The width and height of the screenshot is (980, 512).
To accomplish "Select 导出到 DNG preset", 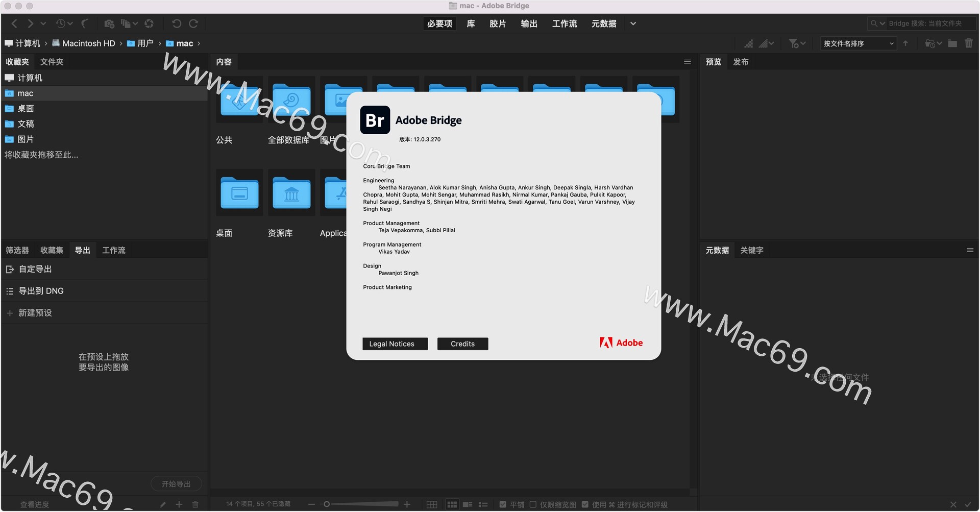I will [x=105, y=291].
